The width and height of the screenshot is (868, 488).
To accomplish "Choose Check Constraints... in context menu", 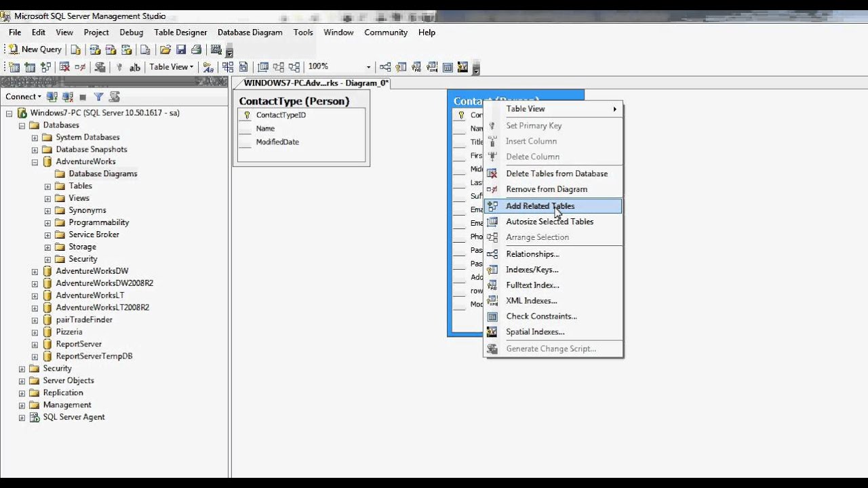I will click(x=553, y=317).
